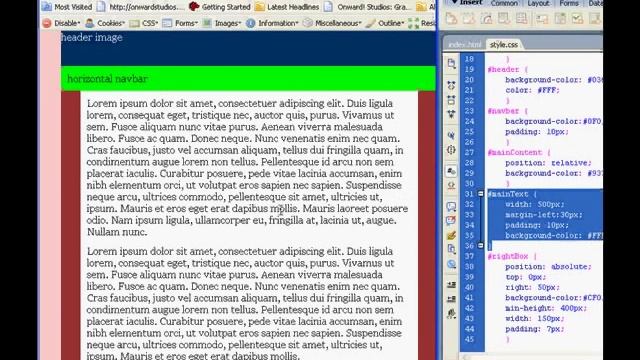Select the Layout tab in Insert bar

pyautogui.click(x=538, y=3)
